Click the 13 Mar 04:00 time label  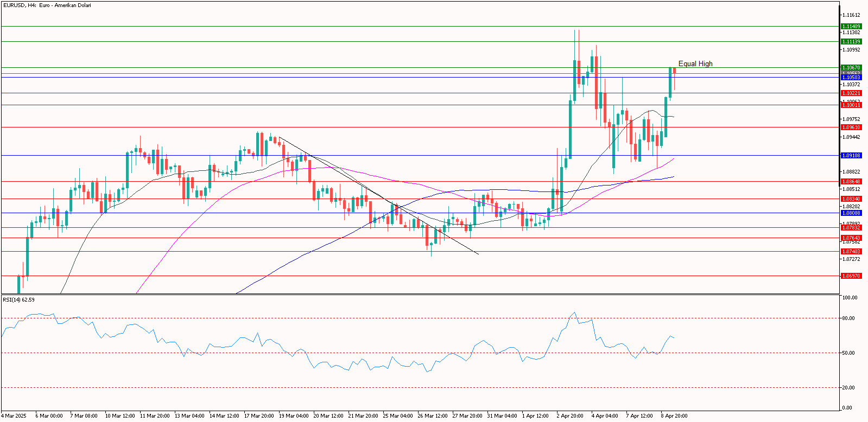click(189, 416)
